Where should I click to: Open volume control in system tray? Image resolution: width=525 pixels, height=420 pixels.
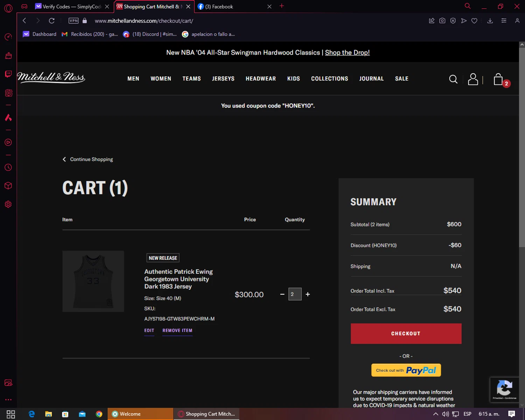pos(446,414)
